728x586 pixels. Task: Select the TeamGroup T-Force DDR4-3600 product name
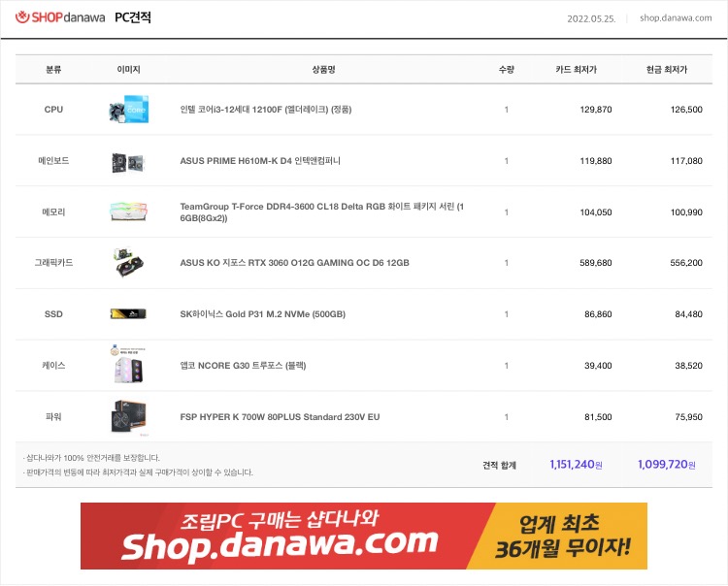coord(321,212)
